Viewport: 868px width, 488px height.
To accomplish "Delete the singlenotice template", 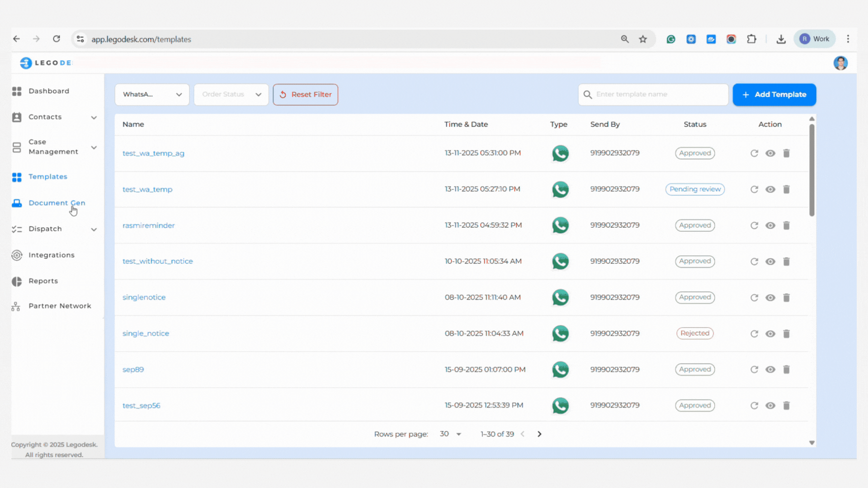I will click(x=787, y=298).
